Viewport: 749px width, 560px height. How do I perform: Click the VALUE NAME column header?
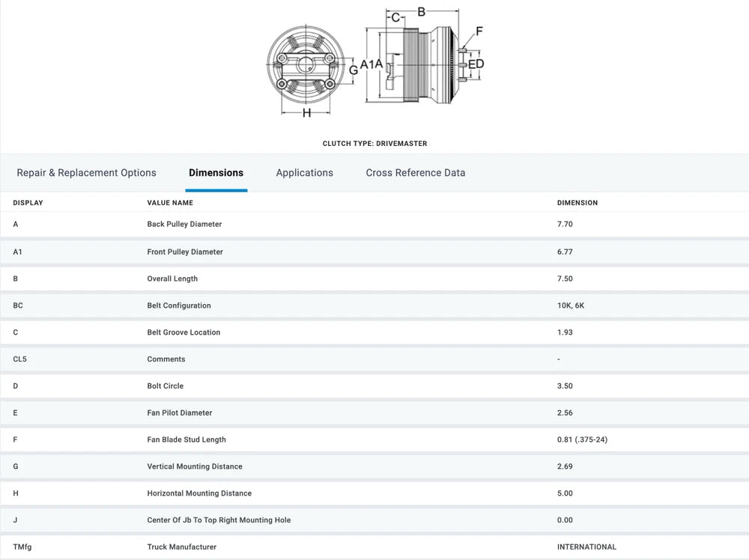(170, 203)
